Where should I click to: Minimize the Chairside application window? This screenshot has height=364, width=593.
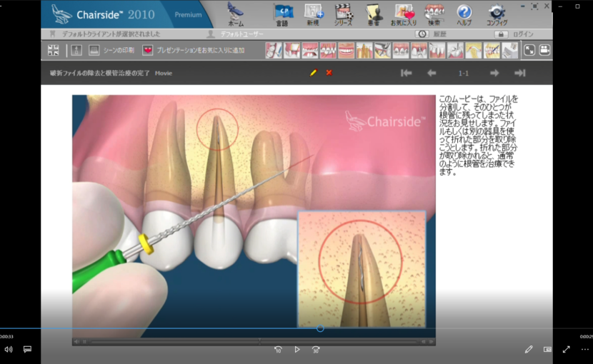tap(523, 6)
